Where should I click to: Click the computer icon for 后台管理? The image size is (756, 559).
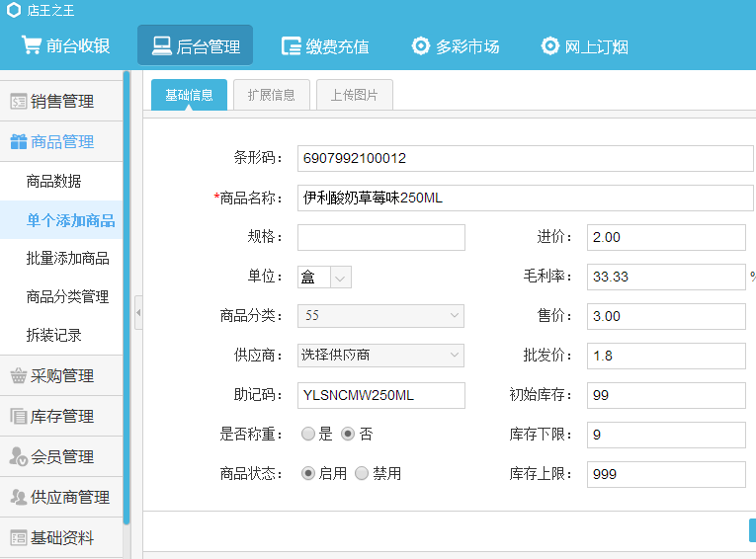coord(161,46)
